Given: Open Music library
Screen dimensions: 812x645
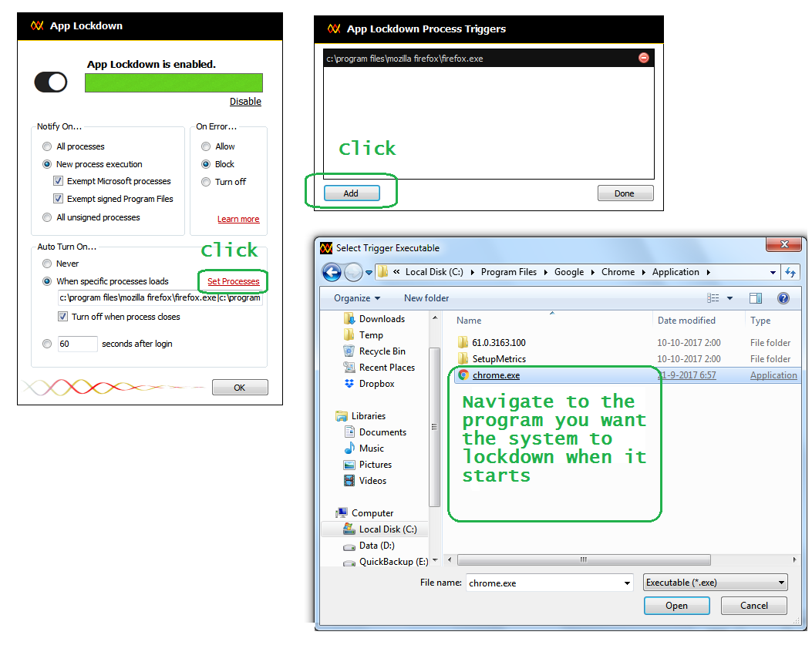Looking at the screenshot, I should (x=372, y=448).
